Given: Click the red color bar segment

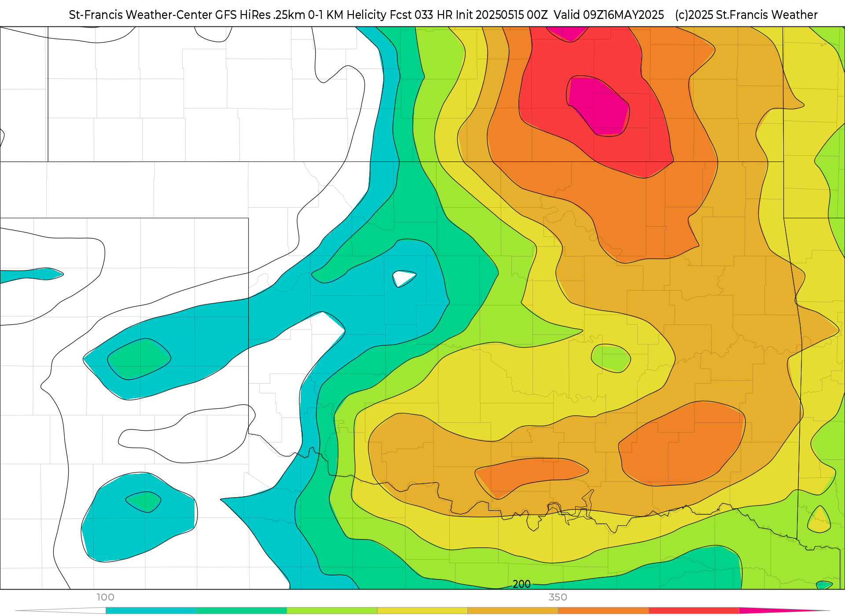Looking at the screenshot, I should (x=694, y=611).
